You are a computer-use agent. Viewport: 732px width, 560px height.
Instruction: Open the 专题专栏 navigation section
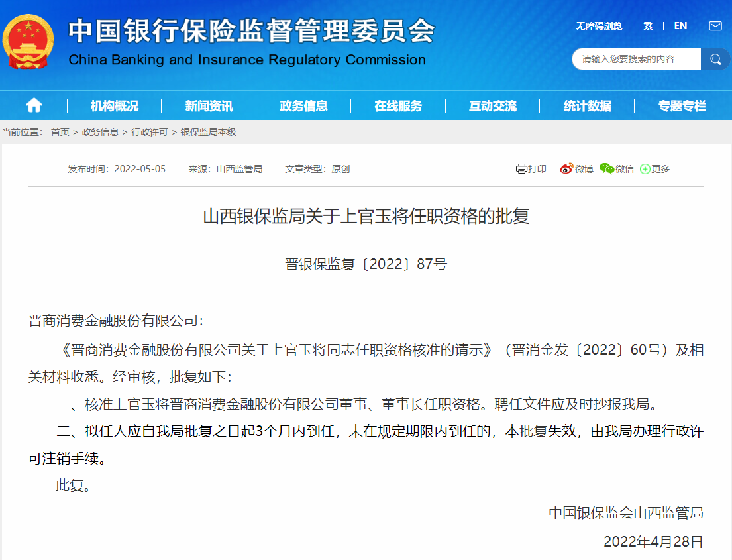[x=682, y=105]
